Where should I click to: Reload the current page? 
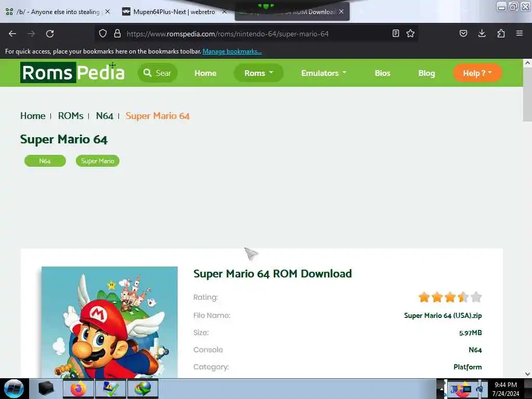[50, 34]
